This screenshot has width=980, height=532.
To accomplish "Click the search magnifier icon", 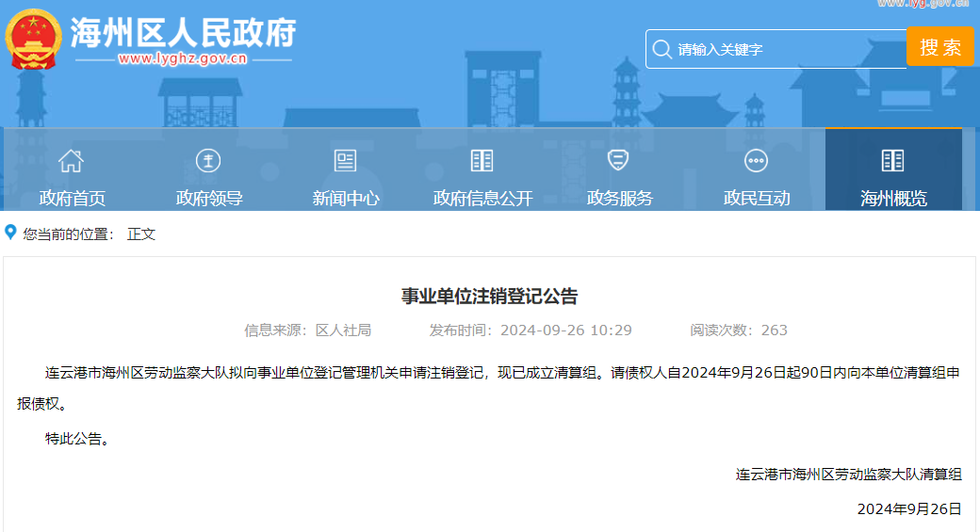I will pos(661,49).
